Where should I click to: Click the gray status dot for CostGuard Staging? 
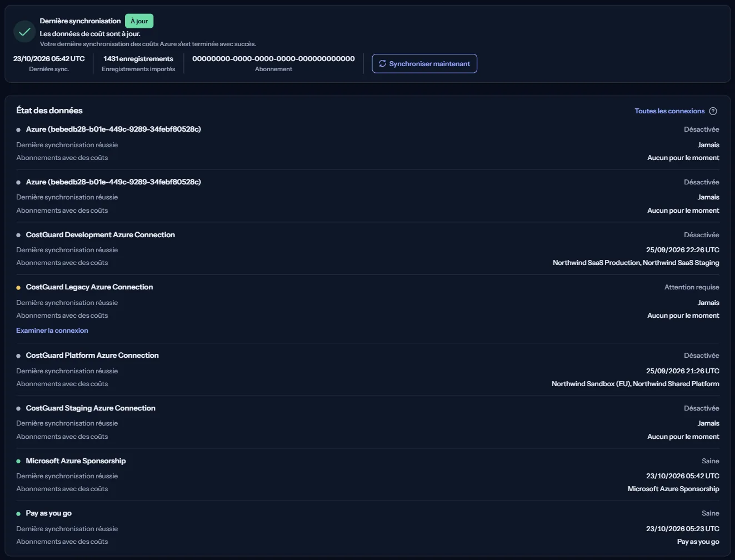pos(18,409)
